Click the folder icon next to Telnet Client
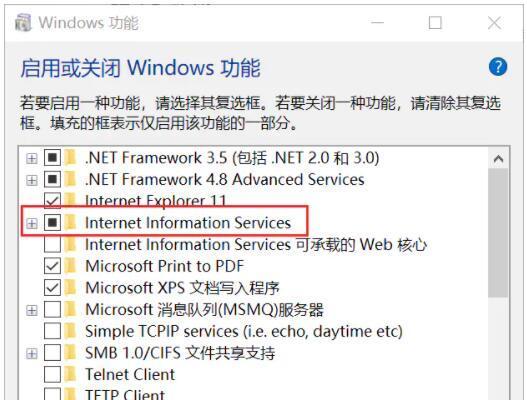 (71, 374)
